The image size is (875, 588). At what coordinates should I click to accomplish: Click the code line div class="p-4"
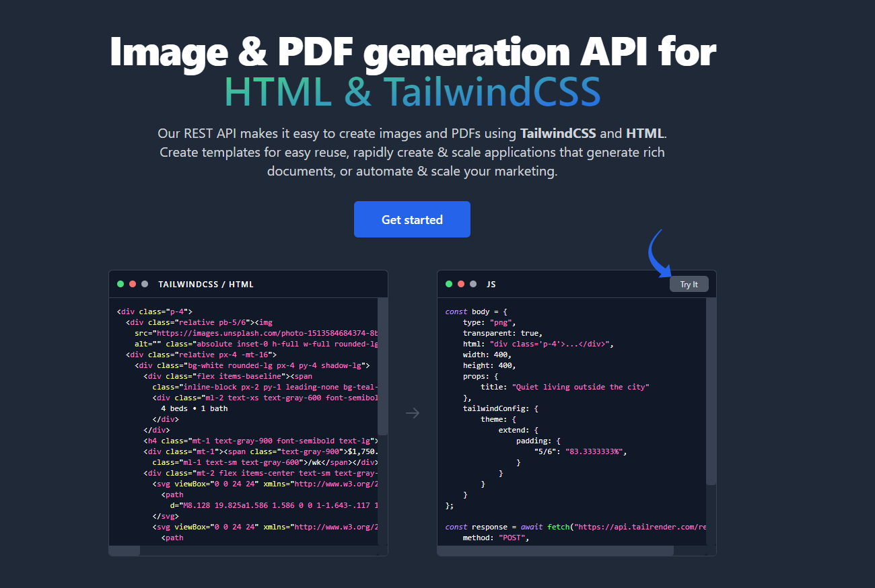coord(155,311)
